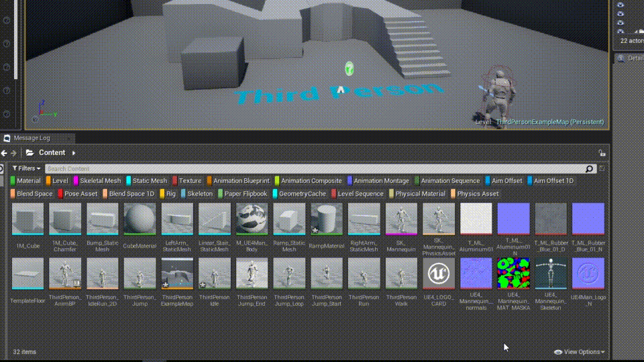Toggle the Rig filter
Image resolution: width=644 pixels, height=362 pixels.
pyautogui.click(x=168, y=194)
